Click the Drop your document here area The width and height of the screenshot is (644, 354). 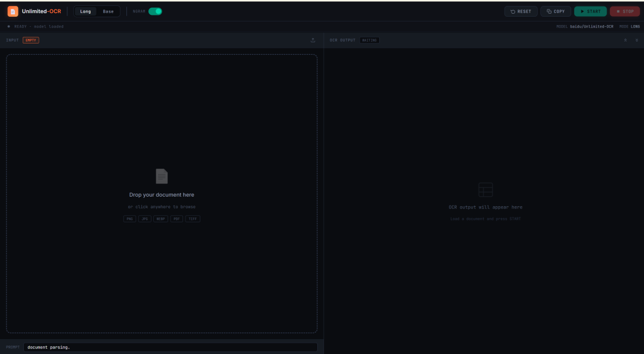(x=162, y=194)
